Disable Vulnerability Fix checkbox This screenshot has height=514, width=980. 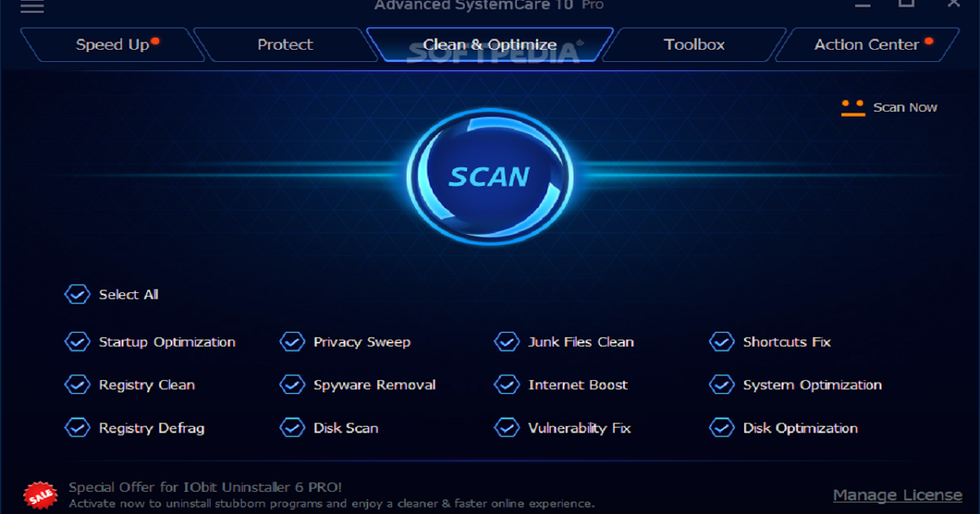507,428
